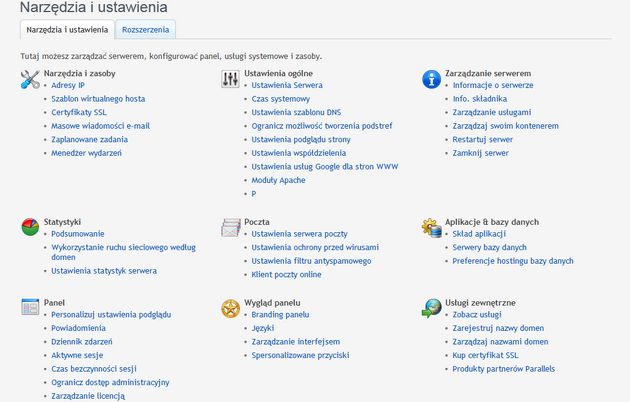Click the gear database Aplikacje & bazy danych icon

[x=432, y=227]
